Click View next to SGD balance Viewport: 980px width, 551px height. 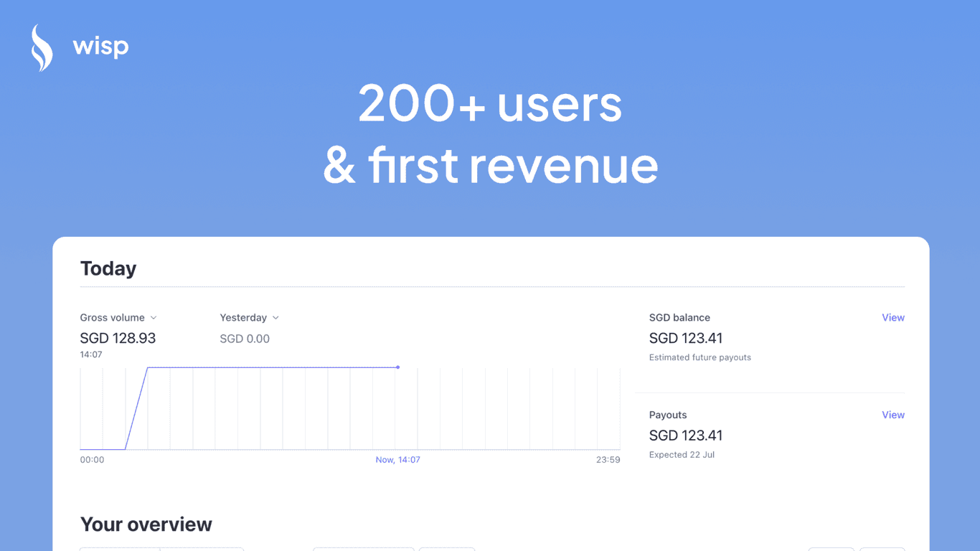(x=893, y=317)
